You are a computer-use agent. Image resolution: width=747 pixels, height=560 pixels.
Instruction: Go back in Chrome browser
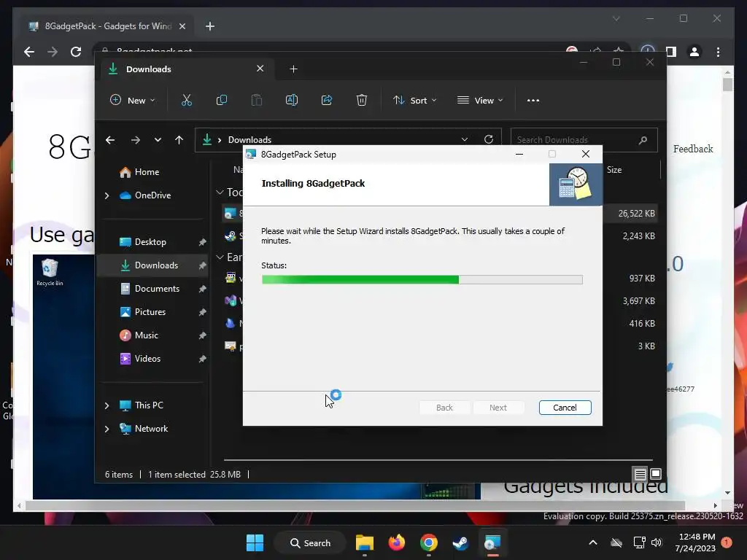(29, 52)
